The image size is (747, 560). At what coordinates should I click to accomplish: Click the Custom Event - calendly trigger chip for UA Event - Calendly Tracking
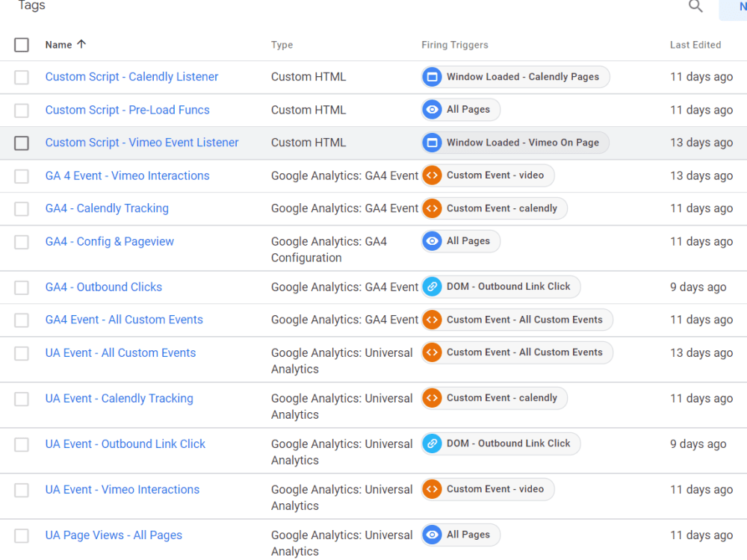point(494,398)
